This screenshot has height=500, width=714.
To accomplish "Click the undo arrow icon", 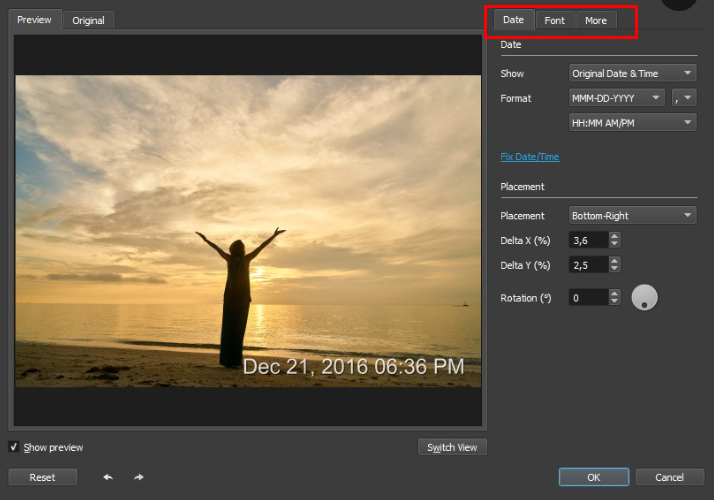I will coord(108,477).
